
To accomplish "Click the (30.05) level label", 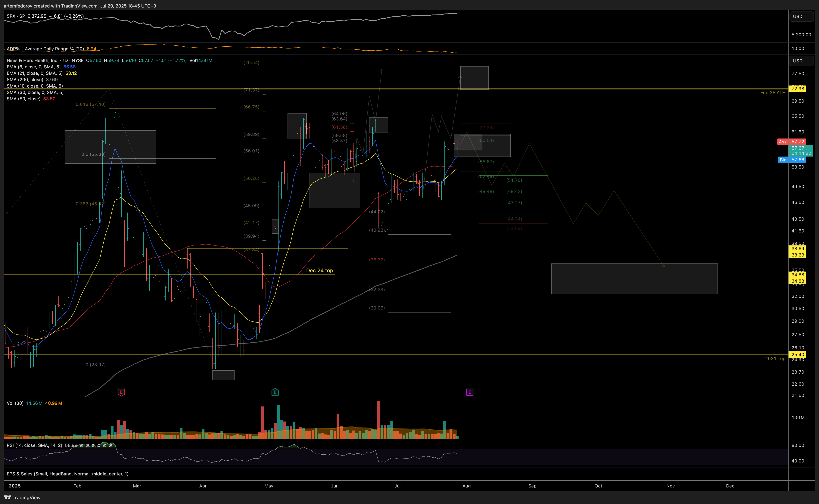I will tap(377, 308).
